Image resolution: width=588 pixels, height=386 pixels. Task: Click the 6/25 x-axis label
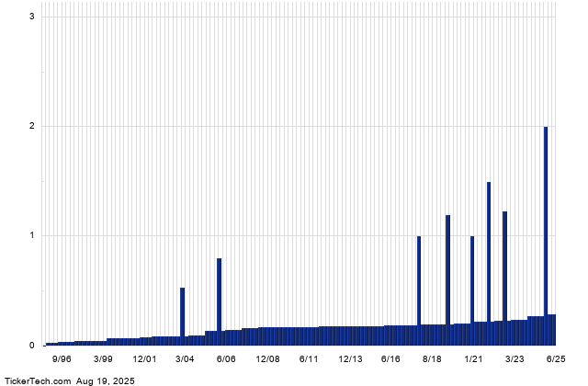click(556, 359)
